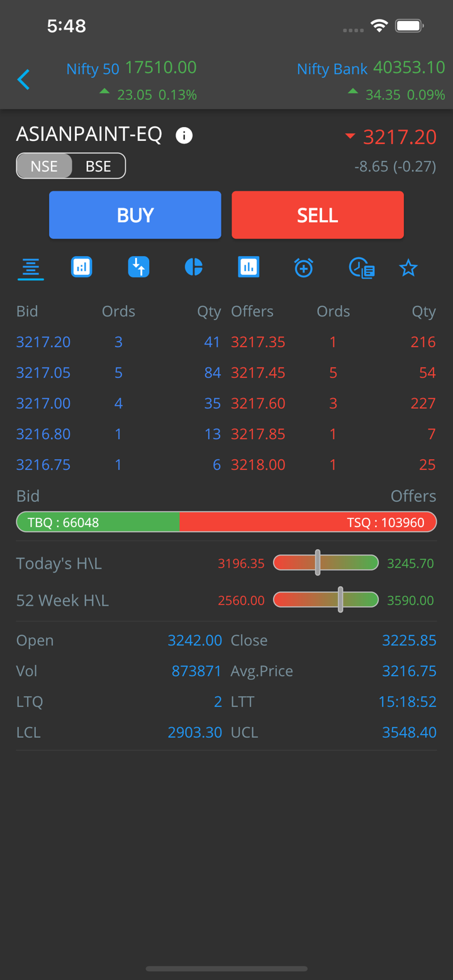Screen dimensions: 453x980
Task: Open the info icon beside ASIANPAINT-EQ
Action: tap(184, 135)
